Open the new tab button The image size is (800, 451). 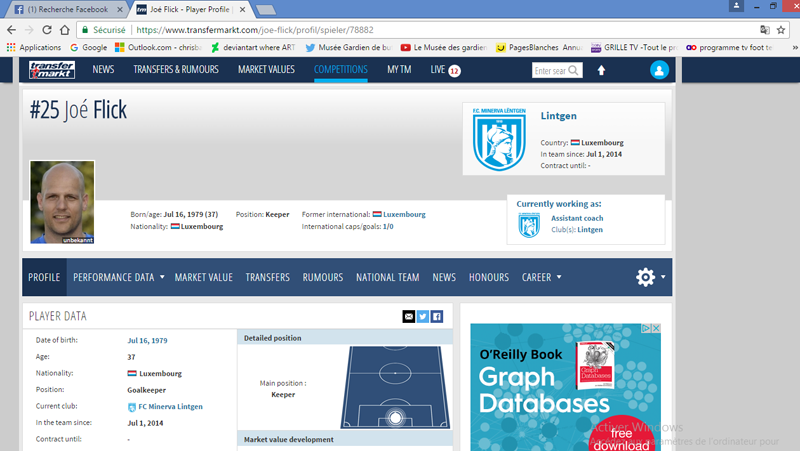pyautogui.click(x=265, y=9)
